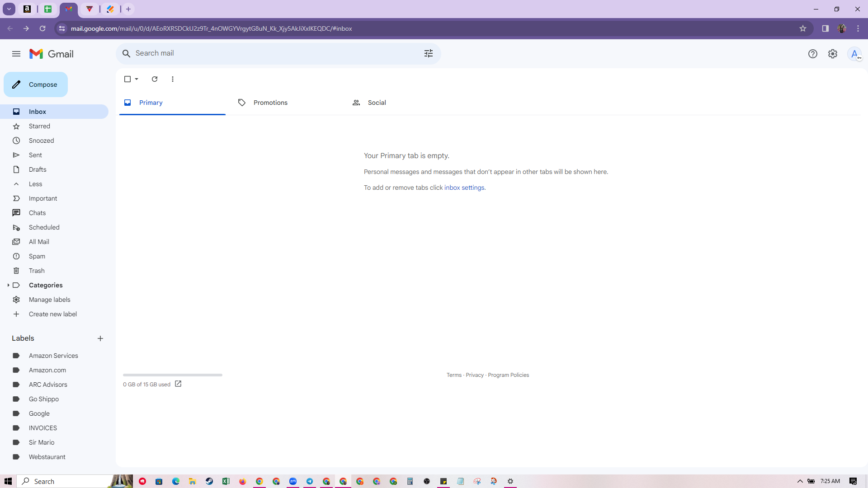This screenshot has width=868, height=488.
Task: Add a label with plus icon
Action: pyautogui.click(x=100, y=338)
